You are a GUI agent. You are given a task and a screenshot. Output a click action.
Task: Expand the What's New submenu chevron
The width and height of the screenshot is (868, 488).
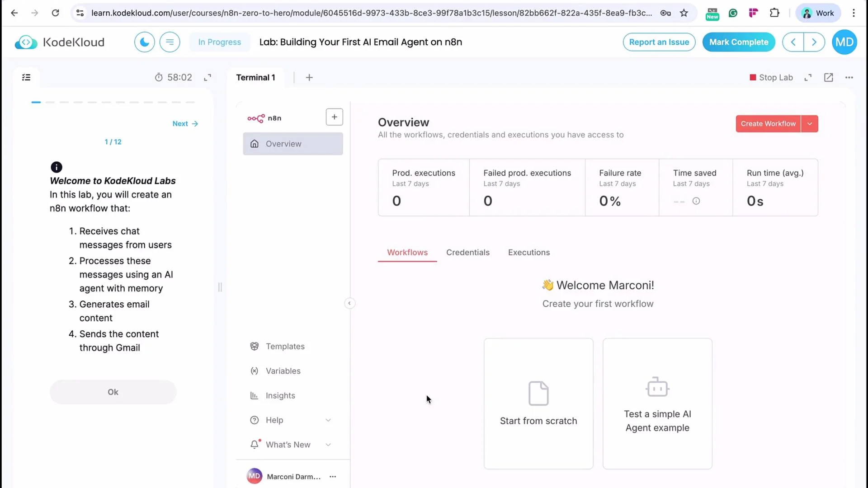(x=328, y=445)
